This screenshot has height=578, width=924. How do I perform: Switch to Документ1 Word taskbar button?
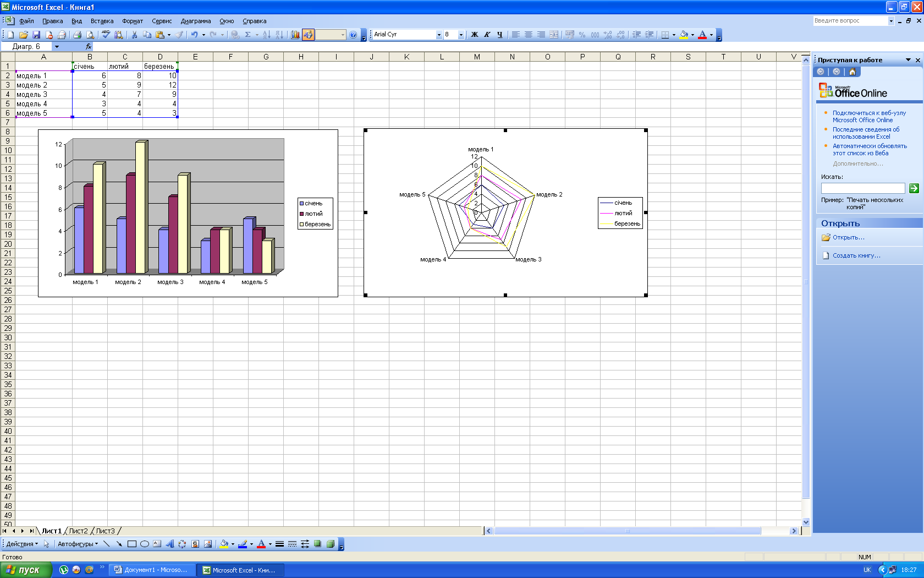tap(151, 570)
